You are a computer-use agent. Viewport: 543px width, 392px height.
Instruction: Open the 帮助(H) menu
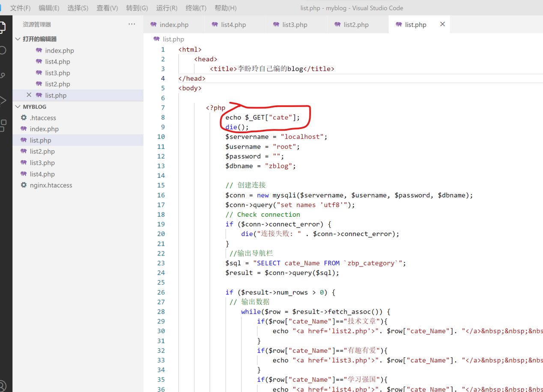point(225,8)
